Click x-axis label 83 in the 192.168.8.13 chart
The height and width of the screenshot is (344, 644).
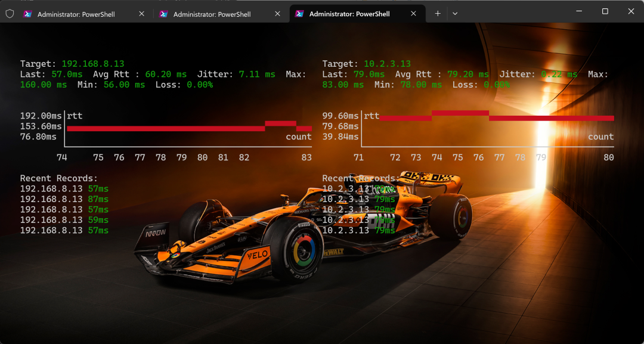(x=306, y=157)
